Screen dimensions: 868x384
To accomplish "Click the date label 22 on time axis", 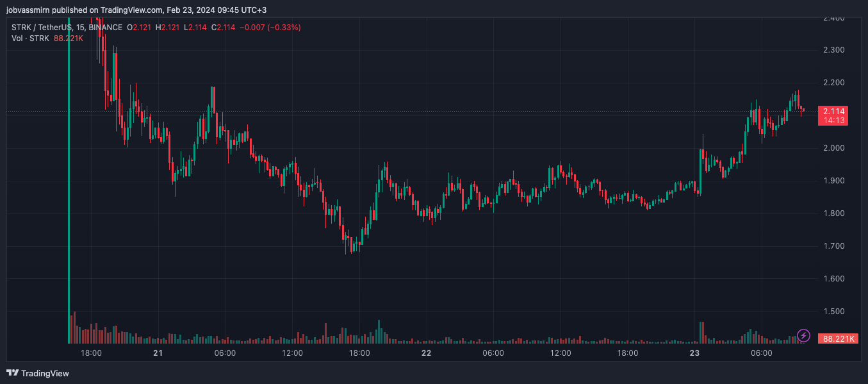I will (x=425, y=353).
